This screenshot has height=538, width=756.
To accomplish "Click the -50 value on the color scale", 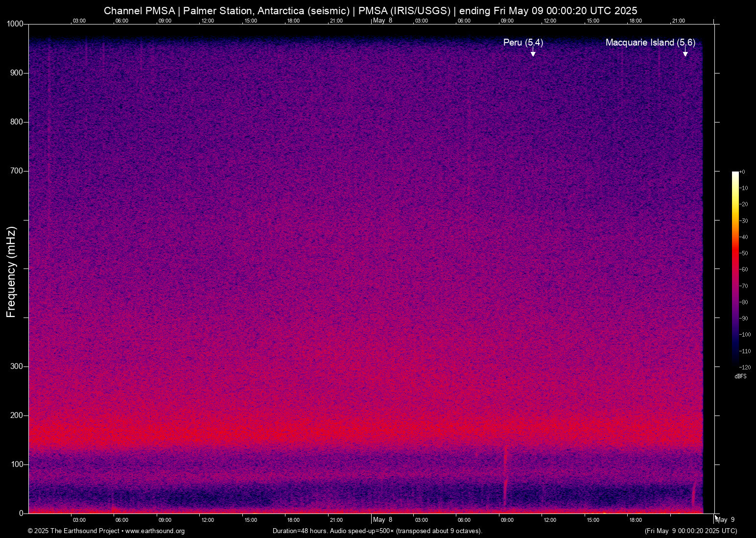I will click(744, 253).
